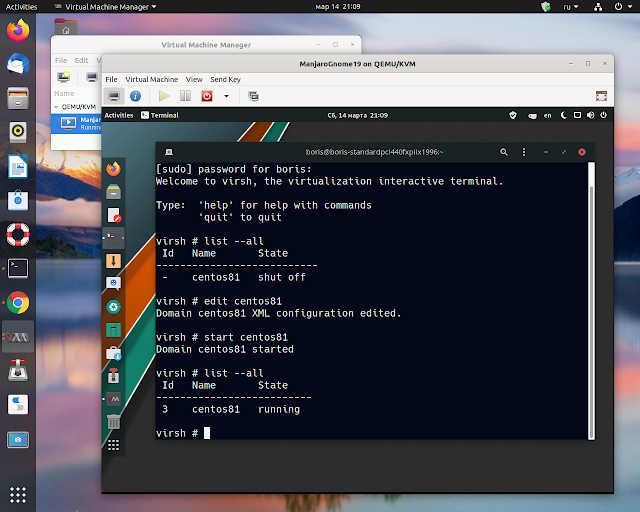Click Open VM console icon in Manager toolbar

pyautogui.click(x=92, y=77)
